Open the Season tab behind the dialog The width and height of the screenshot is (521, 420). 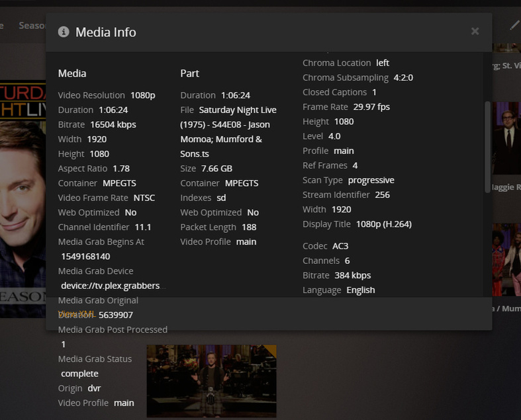click(x=32, y=26)
